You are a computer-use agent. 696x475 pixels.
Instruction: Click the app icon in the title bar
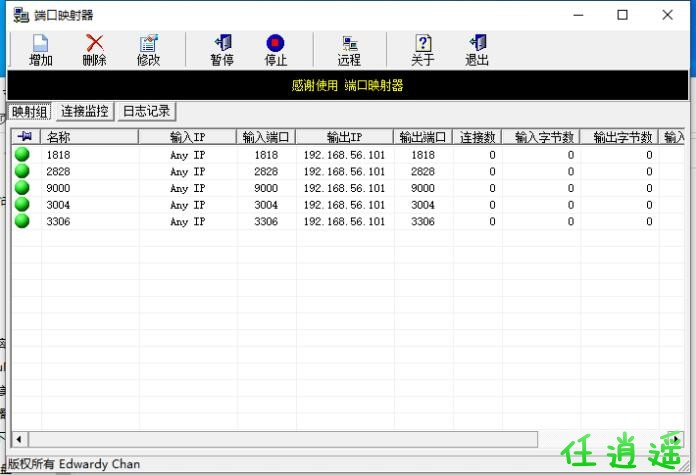click(x=21, y=15)
